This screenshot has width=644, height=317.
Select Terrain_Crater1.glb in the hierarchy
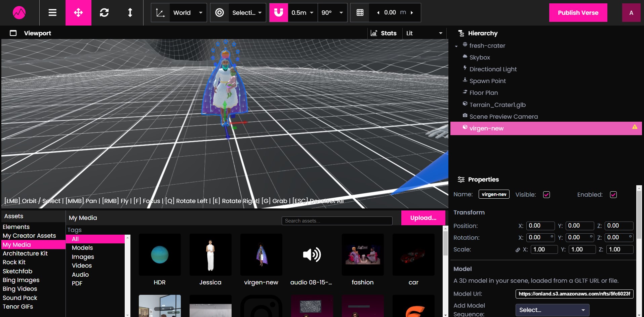pyautogui.click(x=497, y=105)
